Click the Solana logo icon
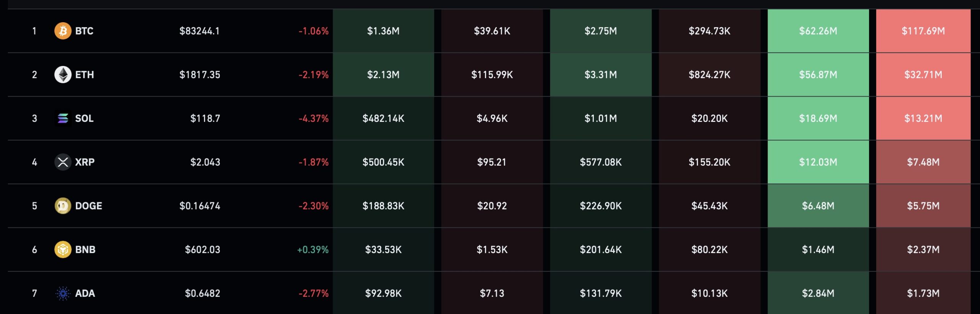The width and height of the screenshot is (980, 314). (x=63, y=118)
